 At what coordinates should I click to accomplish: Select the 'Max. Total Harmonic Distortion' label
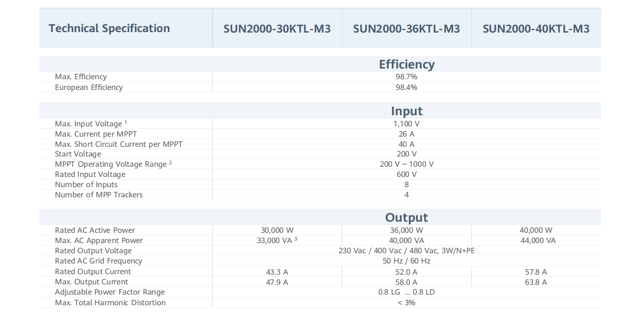[110, 303]
